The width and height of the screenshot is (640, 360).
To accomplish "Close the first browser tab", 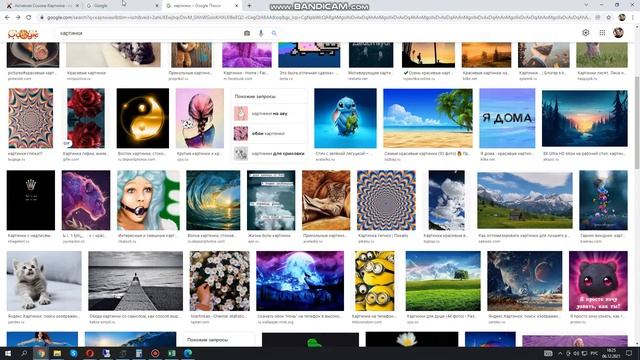I will click(78, 6).
